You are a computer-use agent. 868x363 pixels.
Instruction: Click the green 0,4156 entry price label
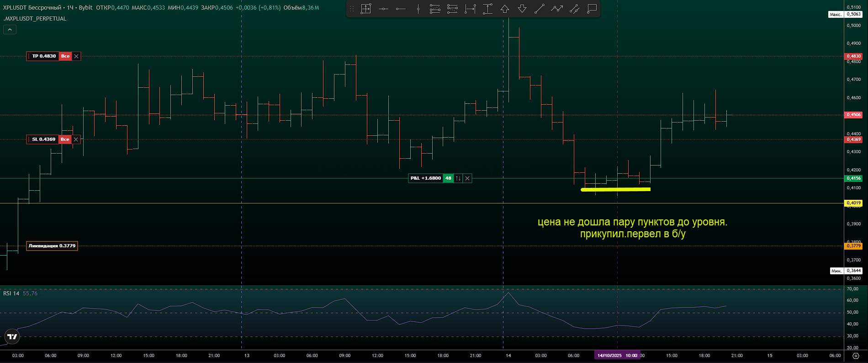853,178
